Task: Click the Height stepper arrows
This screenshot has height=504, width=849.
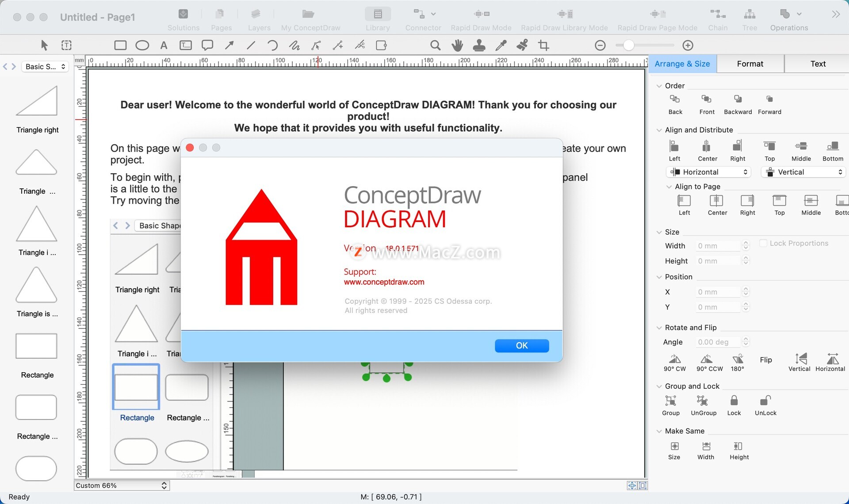Action: coord(746,261)
